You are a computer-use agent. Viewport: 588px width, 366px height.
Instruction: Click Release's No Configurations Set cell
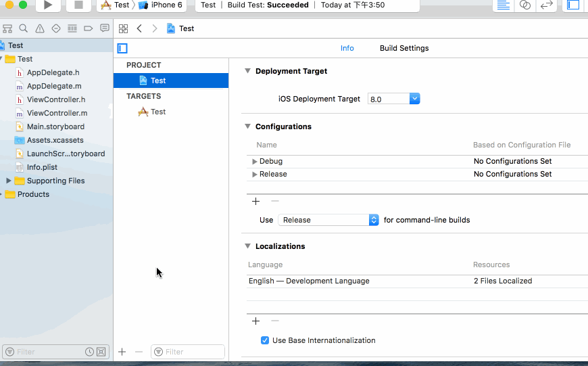point(512,174)
